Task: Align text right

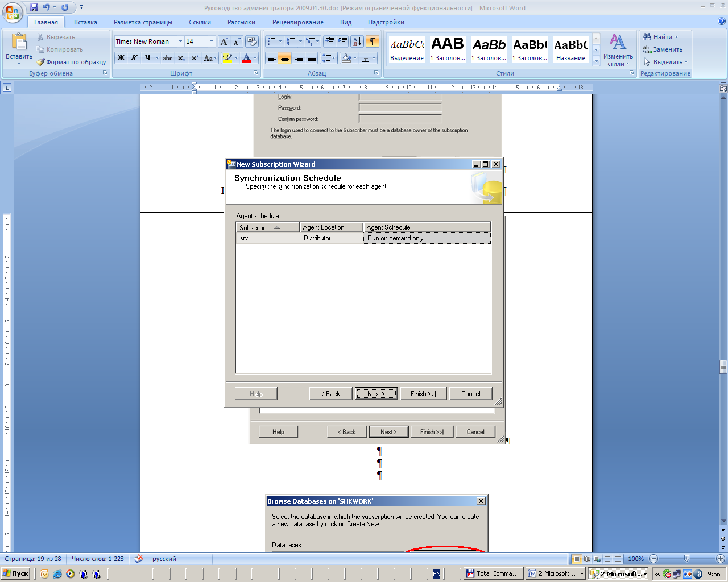Action: 298,58
